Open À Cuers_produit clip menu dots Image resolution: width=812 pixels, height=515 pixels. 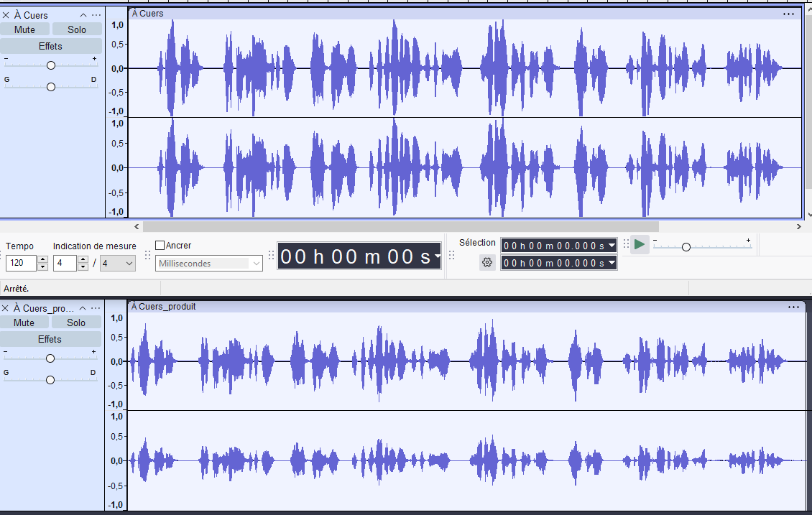tap(793, 307)
